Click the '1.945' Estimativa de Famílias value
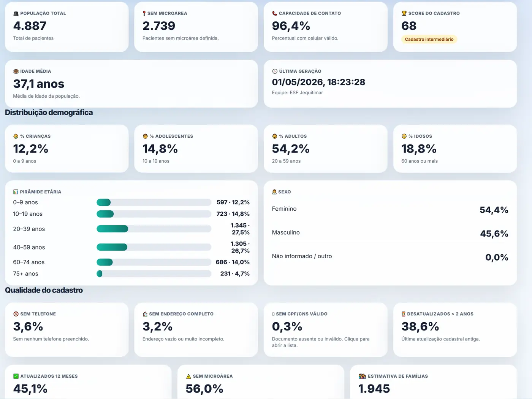 tap(374, 389)
